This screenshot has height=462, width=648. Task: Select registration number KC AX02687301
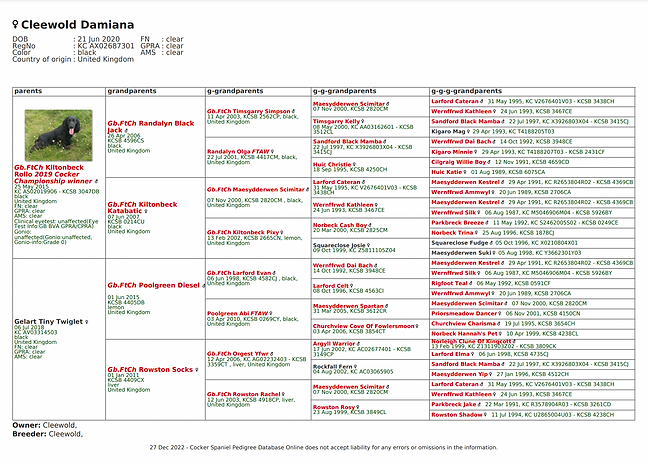coord(106,46)
